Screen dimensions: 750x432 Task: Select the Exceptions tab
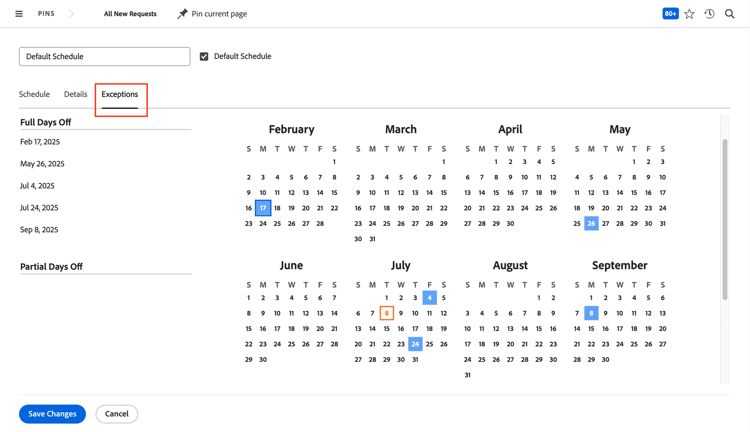tap(120, 94)
